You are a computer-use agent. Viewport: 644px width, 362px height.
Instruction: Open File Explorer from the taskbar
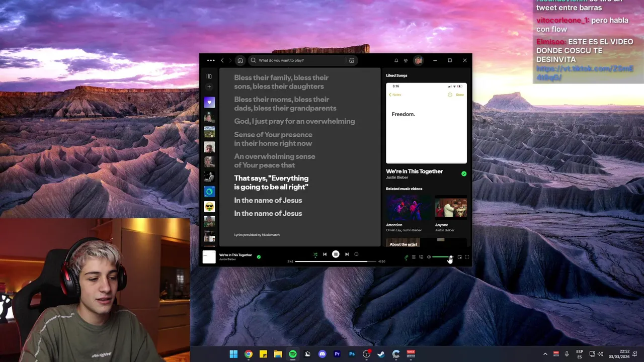click(x=278, y=354)
